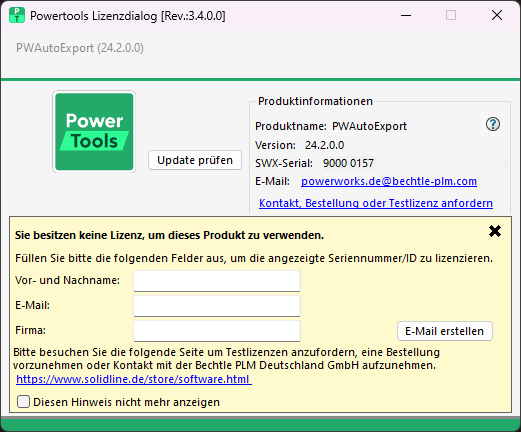Click the PowerTools green logo

(94, 132)
